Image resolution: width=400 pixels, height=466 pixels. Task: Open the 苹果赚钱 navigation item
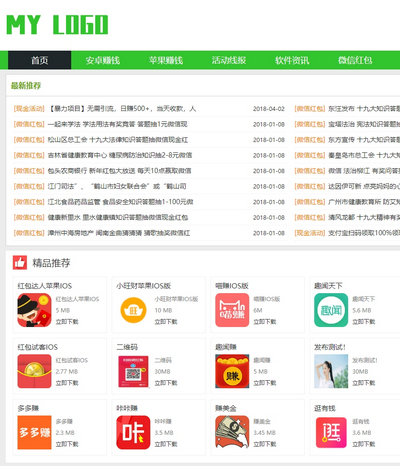[166, 60]
